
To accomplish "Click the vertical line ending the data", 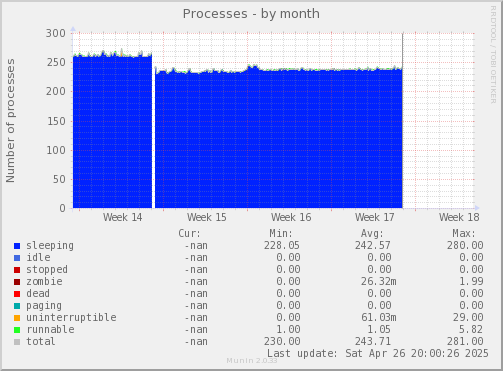I will click(403, 121).
